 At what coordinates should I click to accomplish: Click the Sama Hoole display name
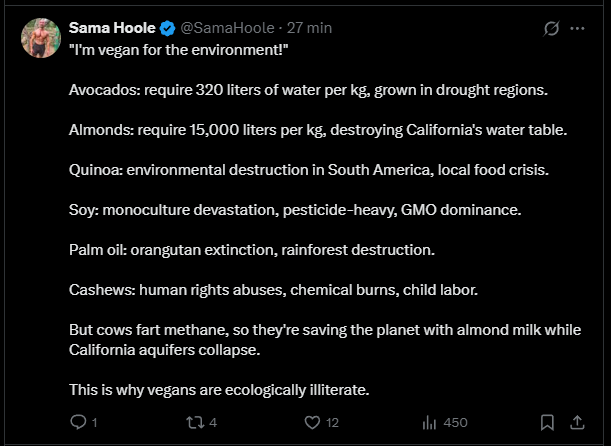pyautogui.click(x=112, y=29)
